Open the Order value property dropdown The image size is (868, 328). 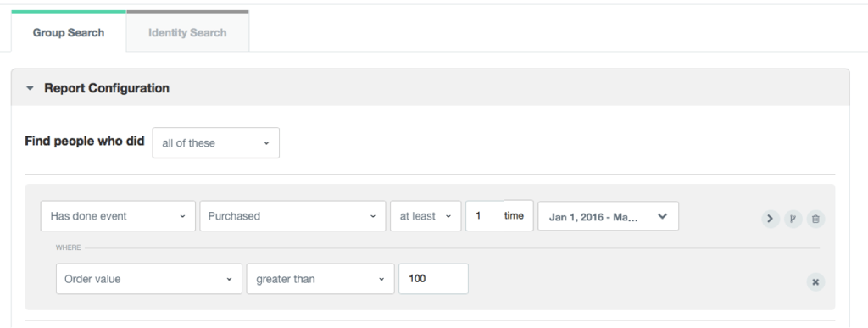point(149,279)
